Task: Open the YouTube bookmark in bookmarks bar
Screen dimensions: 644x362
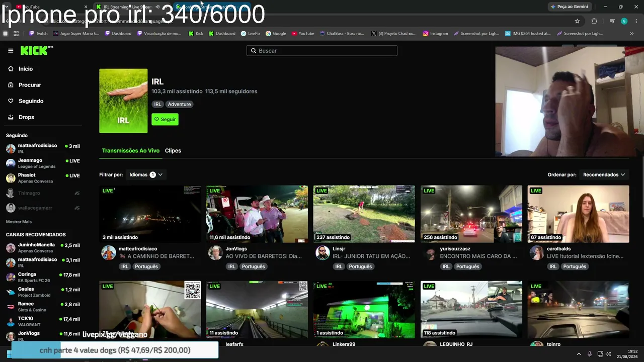Action: (303, 34)
